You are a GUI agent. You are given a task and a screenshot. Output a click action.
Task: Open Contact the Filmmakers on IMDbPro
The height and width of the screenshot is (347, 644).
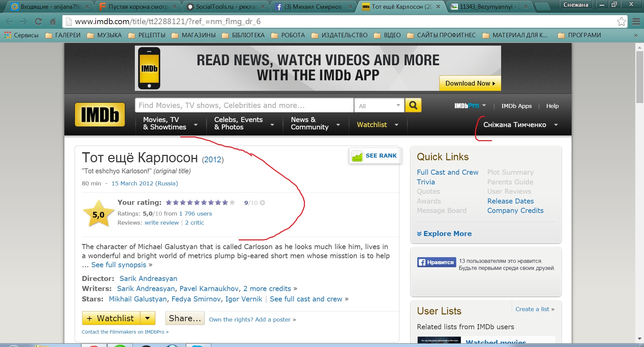pyautogui.click(x=125, y=332)
